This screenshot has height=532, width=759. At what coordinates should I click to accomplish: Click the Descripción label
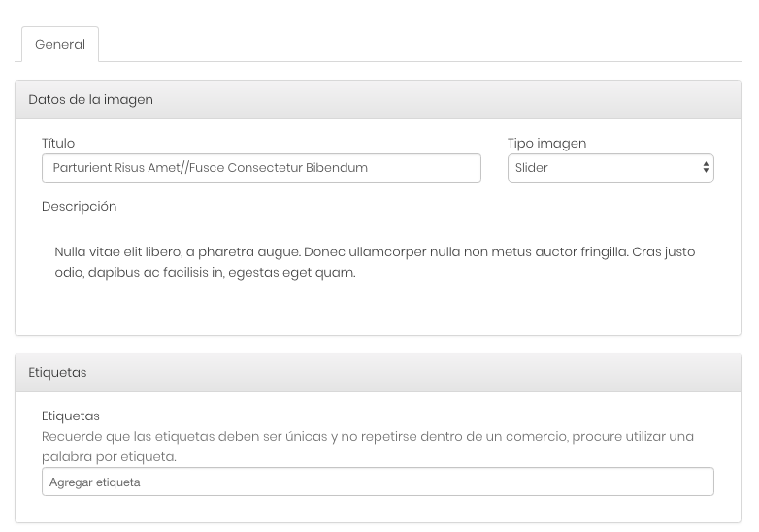coord(80,207)
